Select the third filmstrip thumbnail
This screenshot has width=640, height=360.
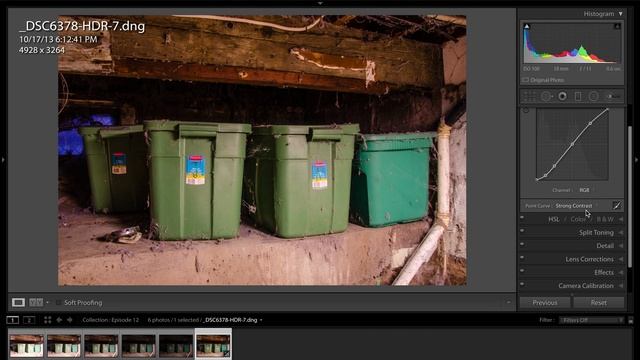101,345
